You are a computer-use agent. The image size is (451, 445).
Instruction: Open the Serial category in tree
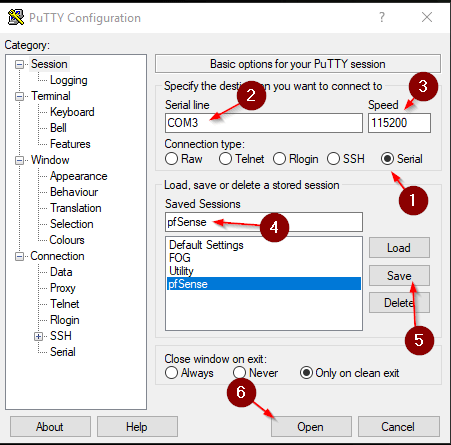coord(63,352)
